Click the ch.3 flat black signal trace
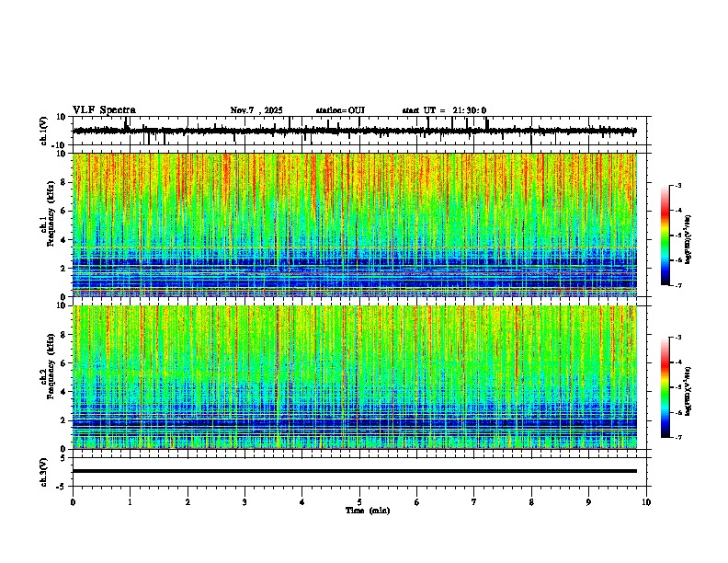728x563 pixels. [x=355, y=471]
